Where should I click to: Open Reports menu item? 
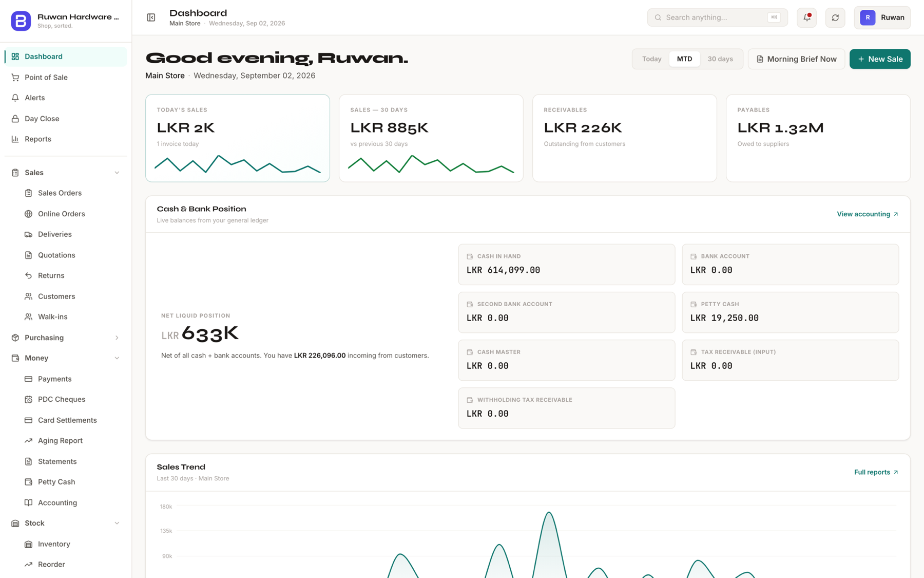(66, 139)
